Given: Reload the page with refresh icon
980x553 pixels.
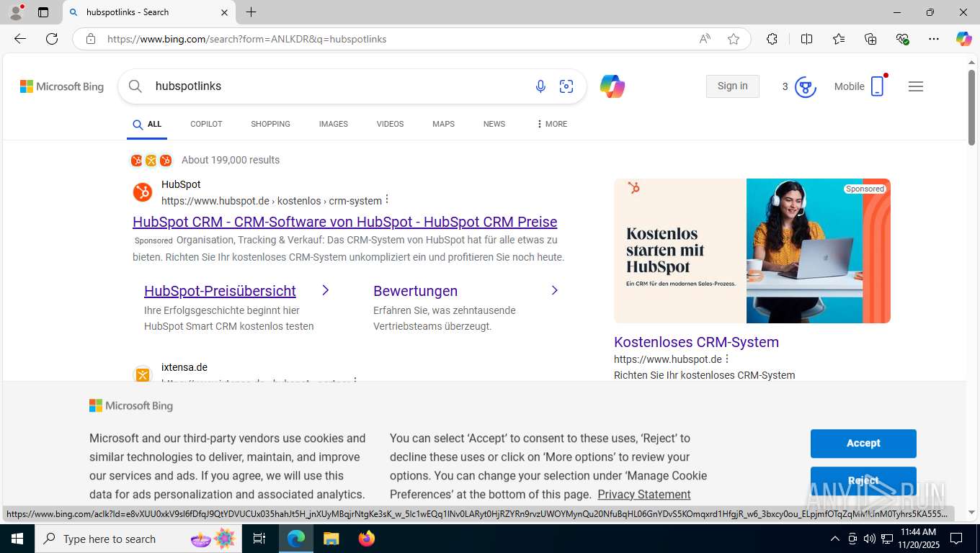Looking at the screenshot, I should pyautogui.click(x=52, y=39).
